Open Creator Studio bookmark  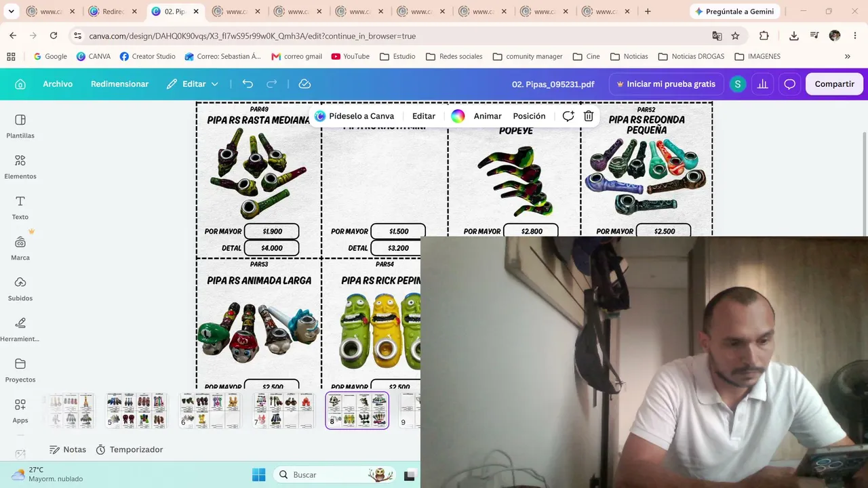[147, 56]
